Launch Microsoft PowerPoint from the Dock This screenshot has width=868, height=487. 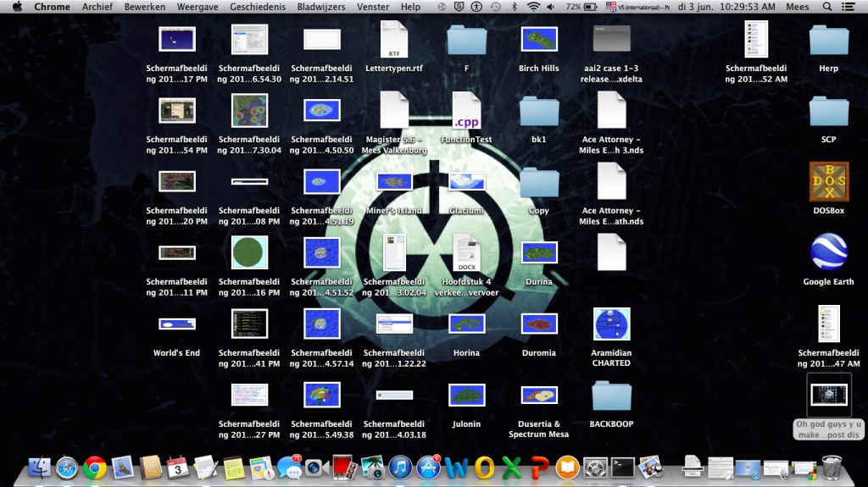540,468
